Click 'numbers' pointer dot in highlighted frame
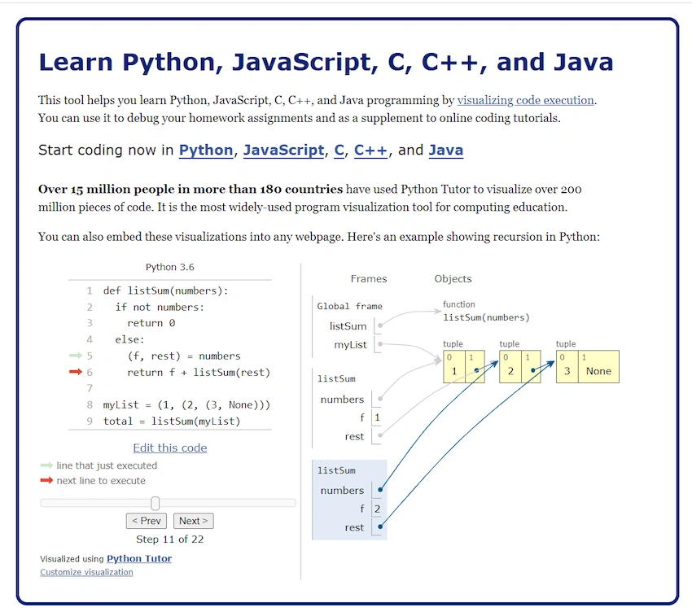The width and height of the screenshot is (692, 616). 380,489
